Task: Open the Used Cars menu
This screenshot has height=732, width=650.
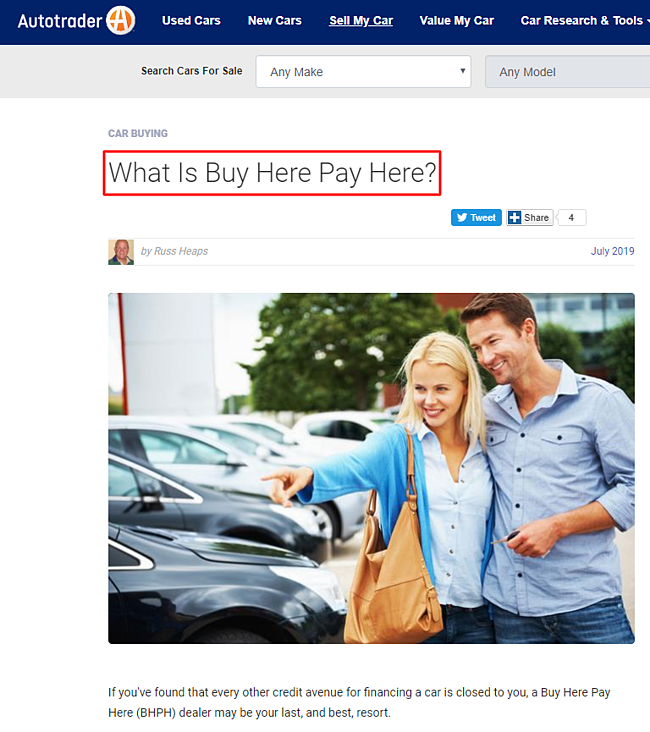Action: coord(191,21)
